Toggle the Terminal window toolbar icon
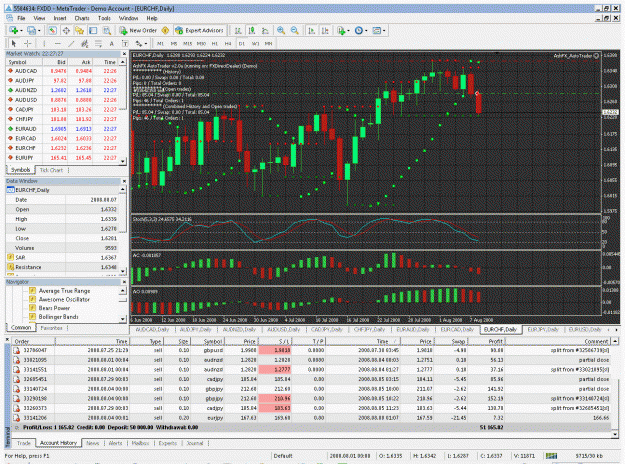 coord(93,30)
